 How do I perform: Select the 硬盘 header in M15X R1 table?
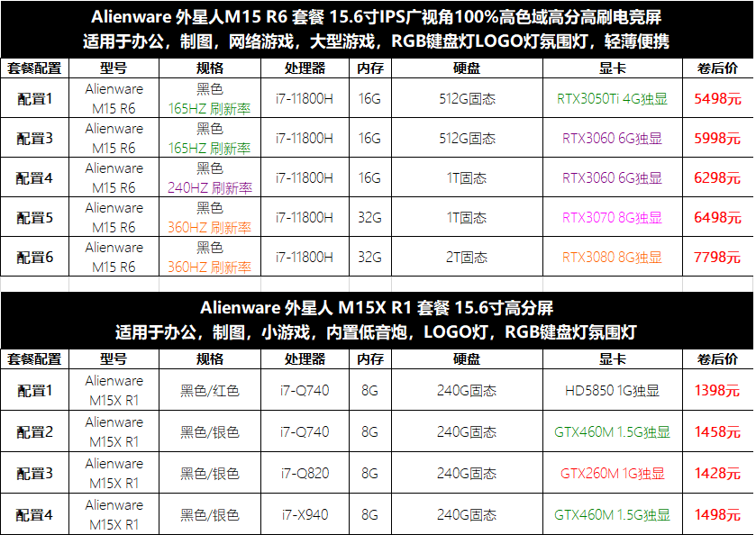(x=467, y=359)
